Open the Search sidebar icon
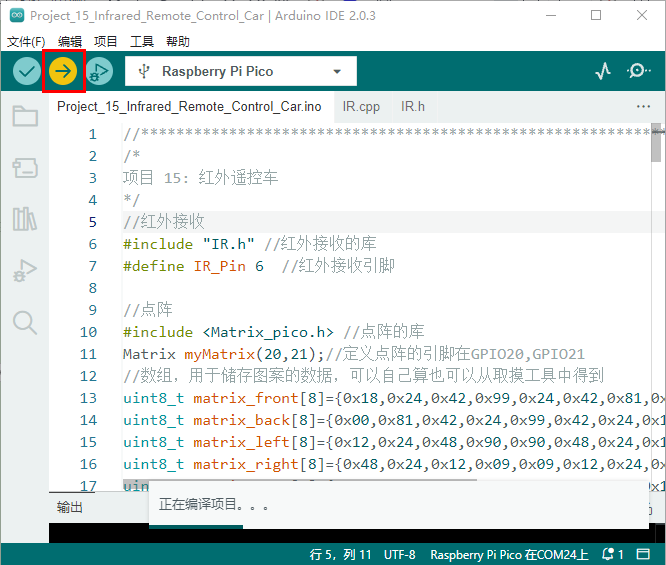Screen dimensions: 666x565 (x=25, y=323)
